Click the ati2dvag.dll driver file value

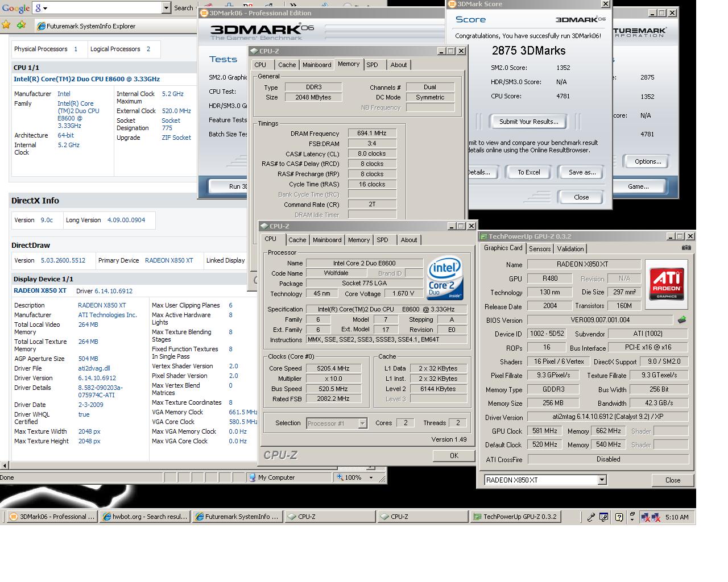[x=94, y=368]
